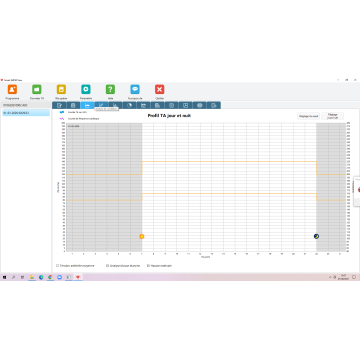360x360 pixels.
Task: Select the first record in the left list
Action: point(26,105)
